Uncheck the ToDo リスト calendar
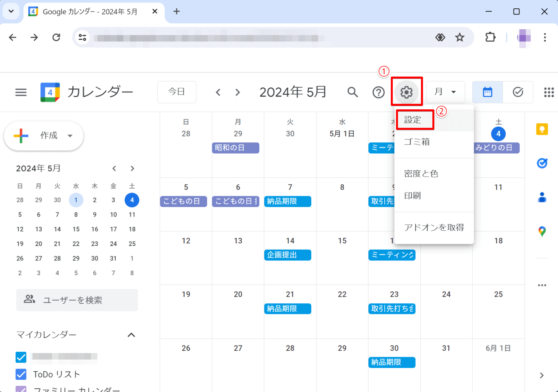The image size is (558, 392). [21, 374]
